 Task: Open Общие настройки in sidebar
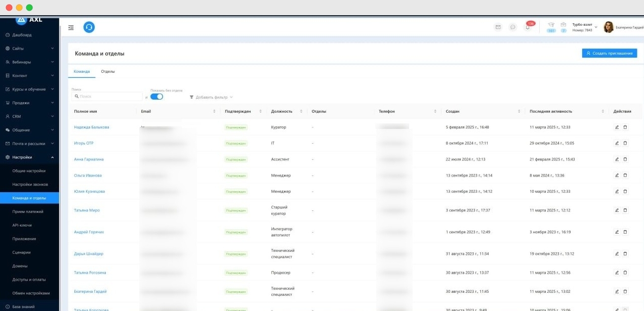point(29,171)
